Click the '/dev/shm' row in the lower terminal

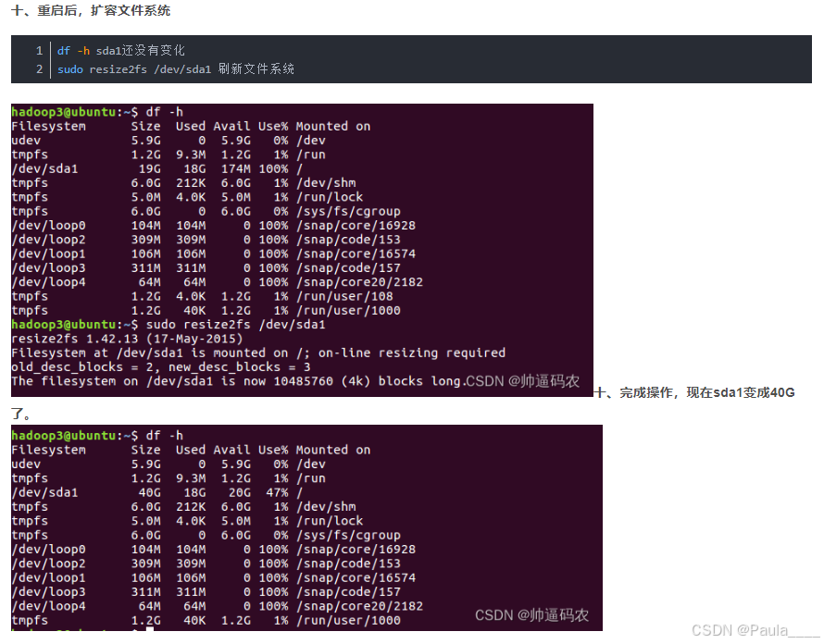[x=183, y=506]
